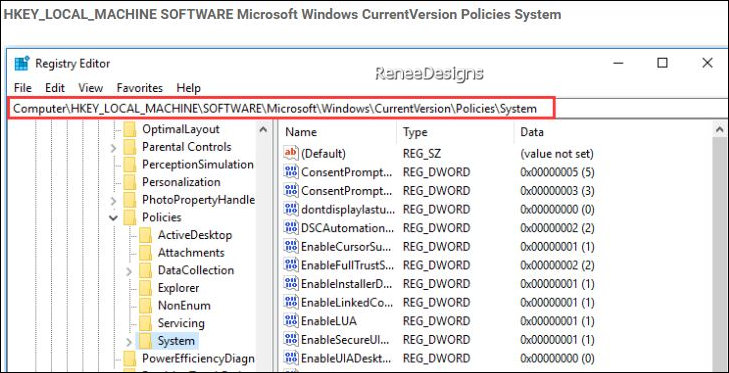
Task: Click the DWORD icon of ConsentPrompt row with data 5
Action: point(291,172)
